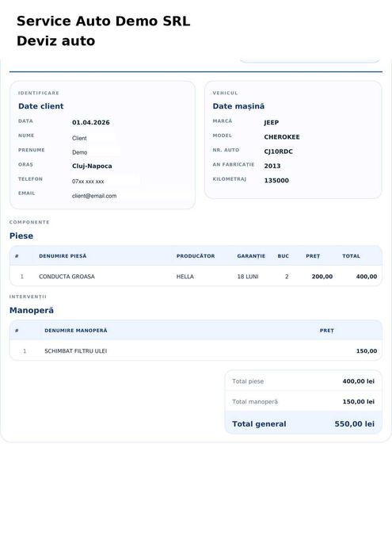This screenshot has width=392, height=555.
Task: Click the Producător column header
Action: pyautogui.click(x=196, y=256)
